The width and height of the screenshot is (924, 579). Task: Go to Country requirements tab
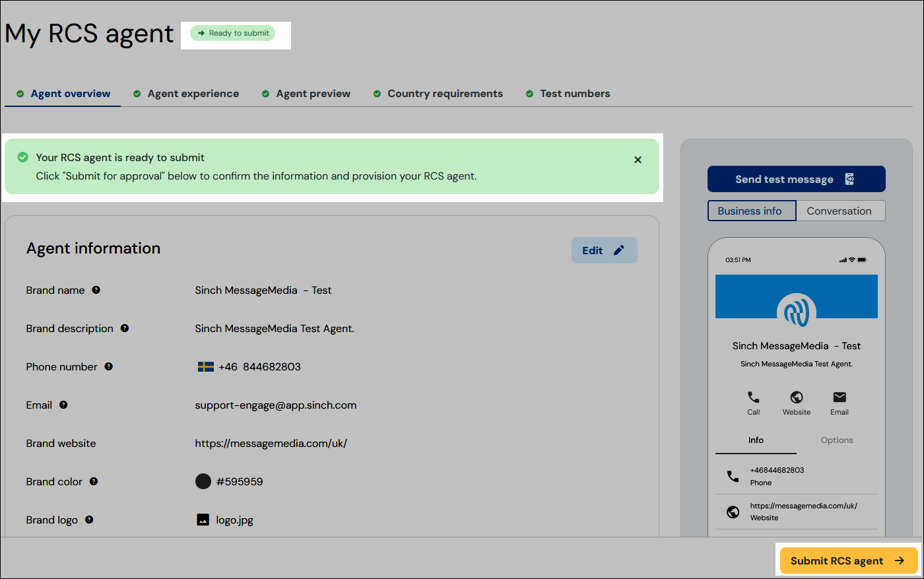click(438, 94)
